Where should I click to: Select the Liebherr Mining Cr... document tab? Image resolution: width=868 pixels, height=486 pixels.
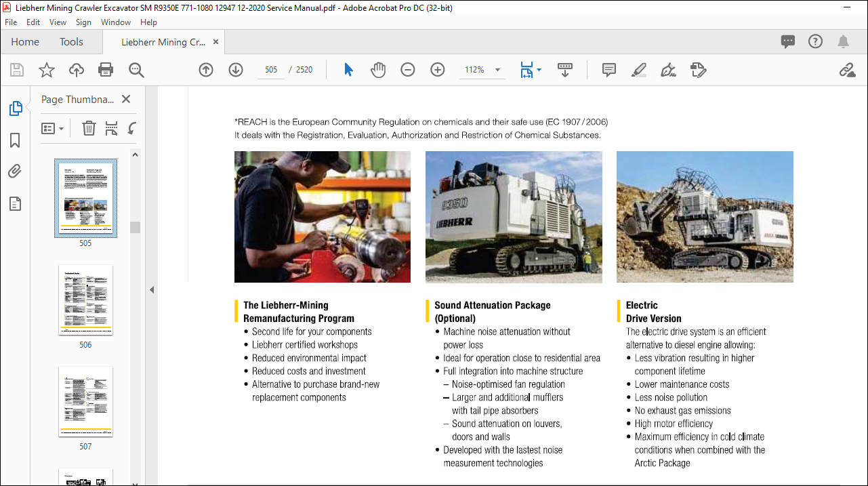[x=163, y=42]
